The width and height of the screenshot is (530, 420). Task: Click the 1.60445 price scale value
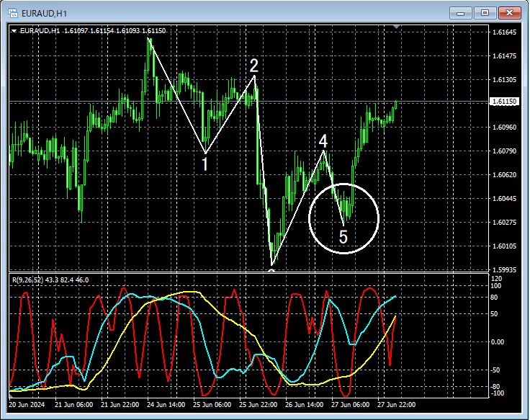click(504, 198)
